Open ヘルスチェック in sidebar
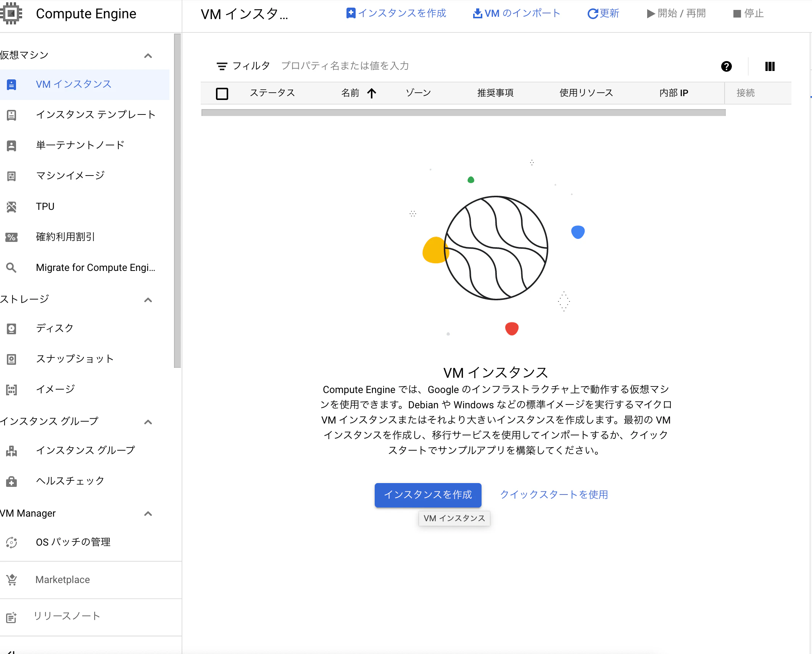This screenshot has height=654, width=812. pos(85,481)
